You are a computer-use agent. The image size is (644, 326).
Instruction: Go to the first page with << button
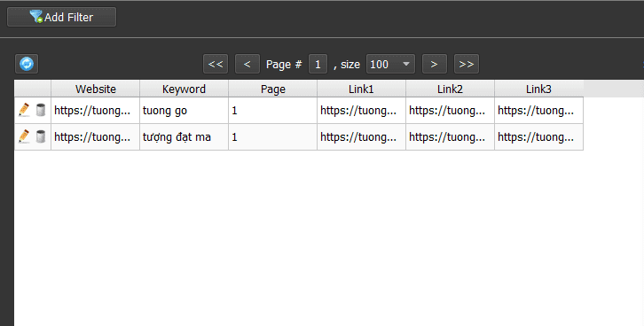216,64
